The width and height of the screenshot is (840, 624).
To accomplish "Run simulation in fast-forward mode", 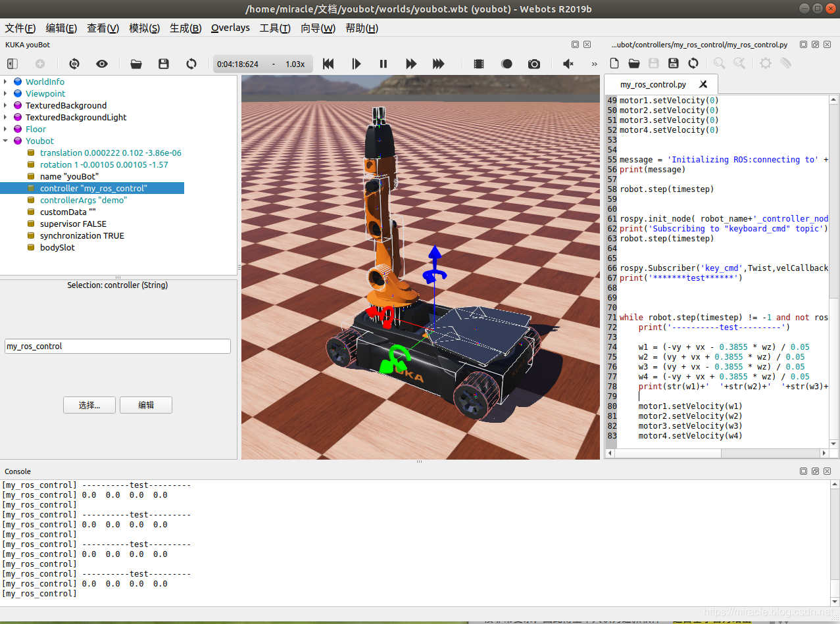I will tap(411, 64).
